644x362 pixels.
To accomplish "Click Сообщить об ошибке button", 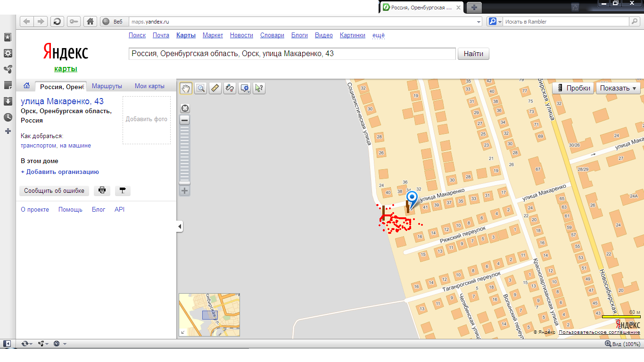I will 54,191.
